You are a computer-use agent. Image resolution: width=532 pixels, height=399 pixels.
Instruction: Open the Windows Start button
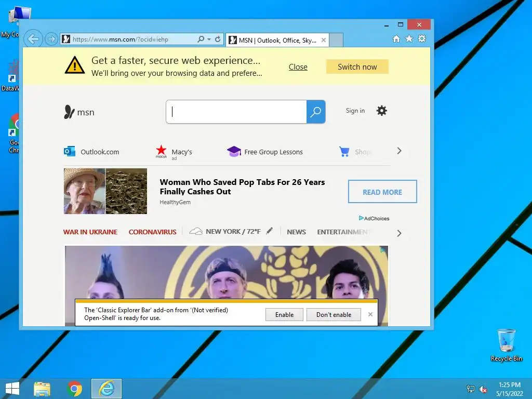click(x=12, y=389)
